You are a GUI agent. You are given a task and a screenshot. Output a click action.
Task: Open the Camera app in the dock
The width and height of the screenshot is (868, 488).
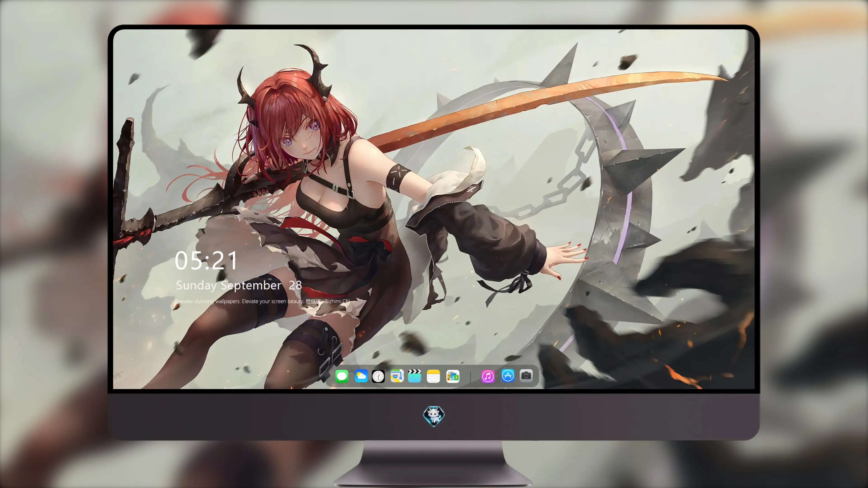coord(526,375)
